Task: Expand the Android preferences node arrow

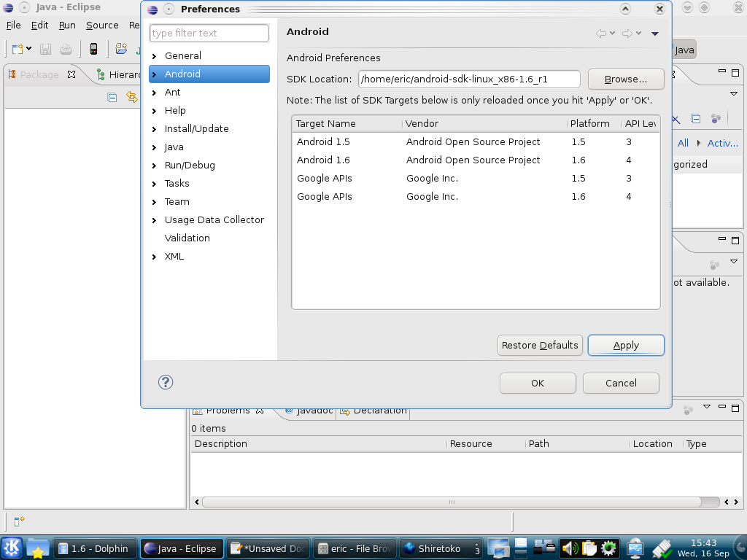Action: point(154,74)
